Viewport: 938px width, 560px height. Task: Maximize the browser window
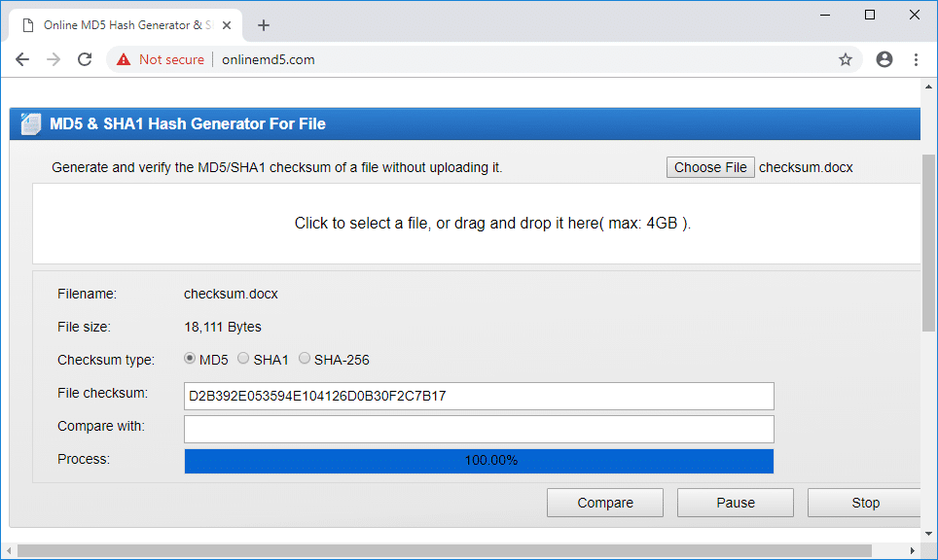870,15
